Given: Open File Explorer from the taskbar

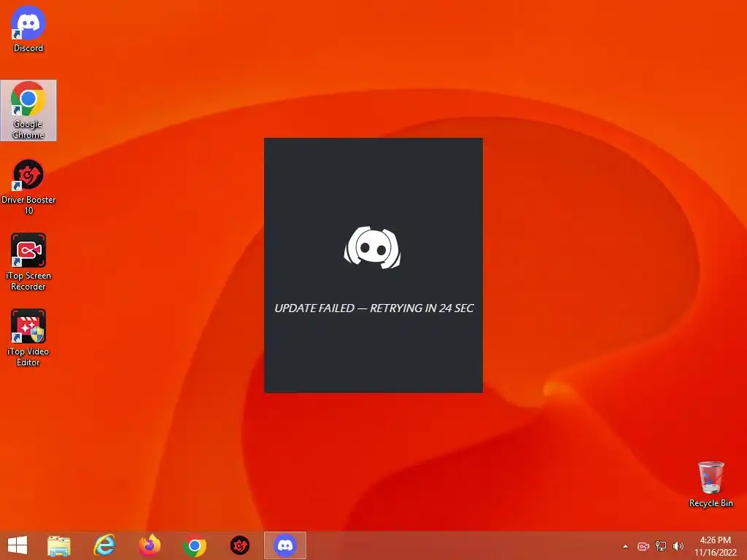Looking at the screenshot, I should [x=58, y=545].
